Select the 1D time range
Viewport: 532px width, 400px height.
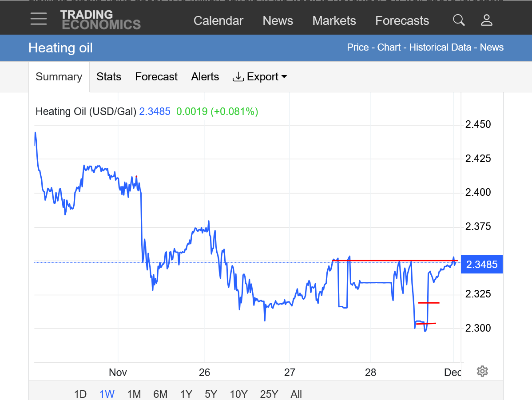80,394
